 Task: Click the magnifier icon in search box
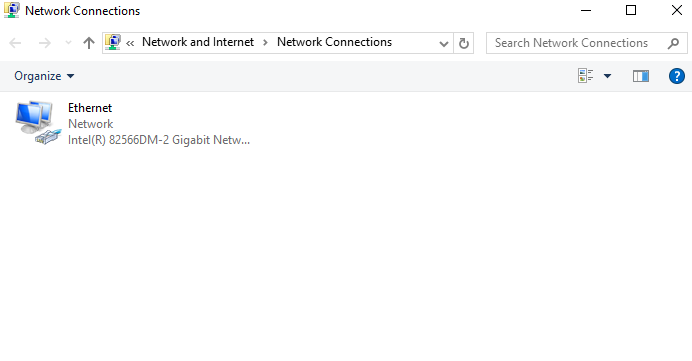pyautogui.click(x=673, y=43)
